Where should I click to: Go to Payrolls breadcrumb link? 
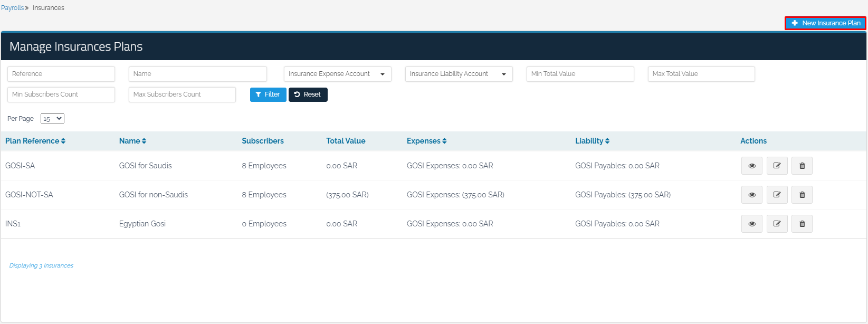tap(12, 8)
